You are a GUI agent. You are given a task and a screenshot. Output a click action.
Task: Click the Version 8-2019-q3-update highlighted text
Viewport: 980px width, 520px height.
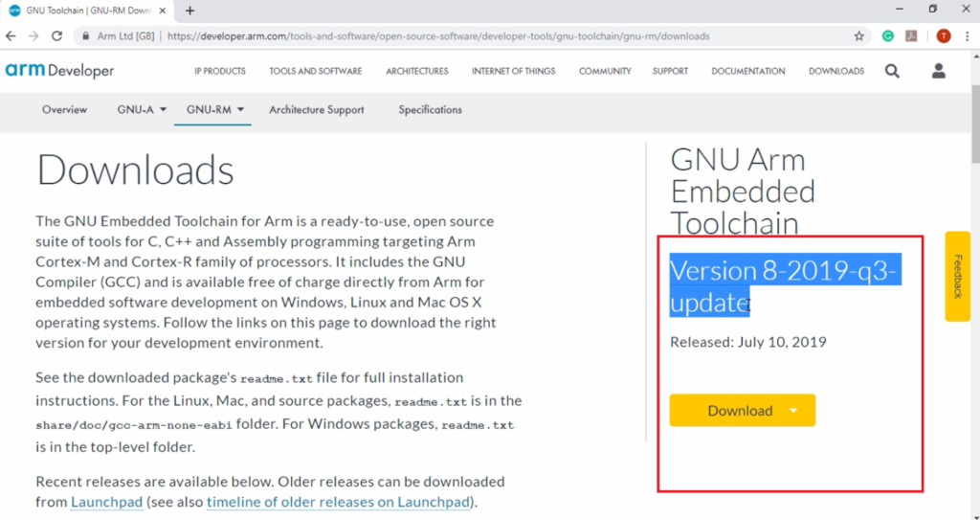(784, 286)
